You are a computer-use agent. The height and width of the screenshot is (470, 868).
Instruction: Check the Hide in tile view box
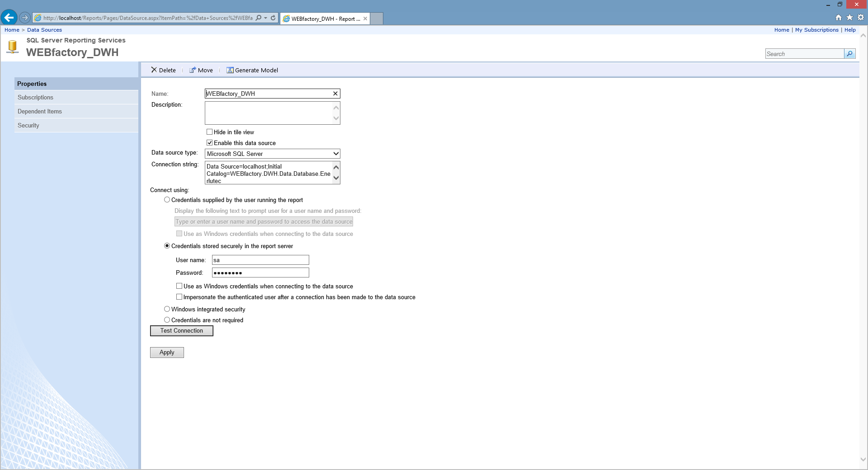pyautogui.click(x=210, y=132)
